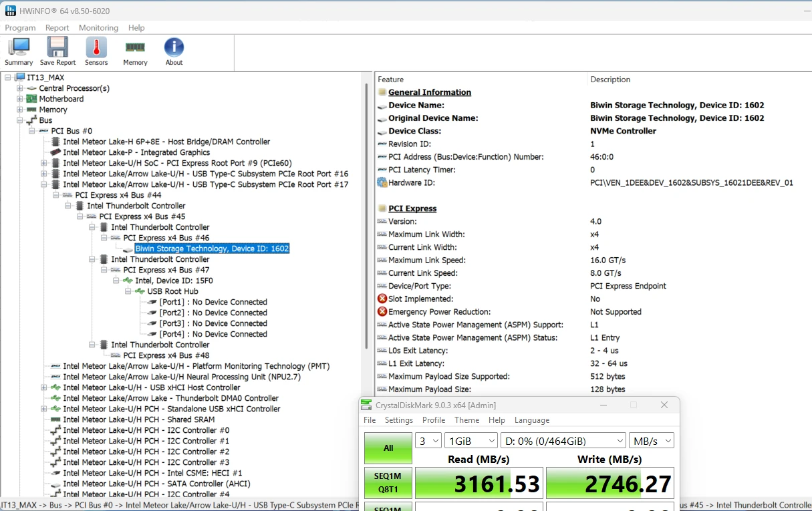812x511 pixels.
Task: Open the HWiNFO Help menu
Action: tap(136, 28)
